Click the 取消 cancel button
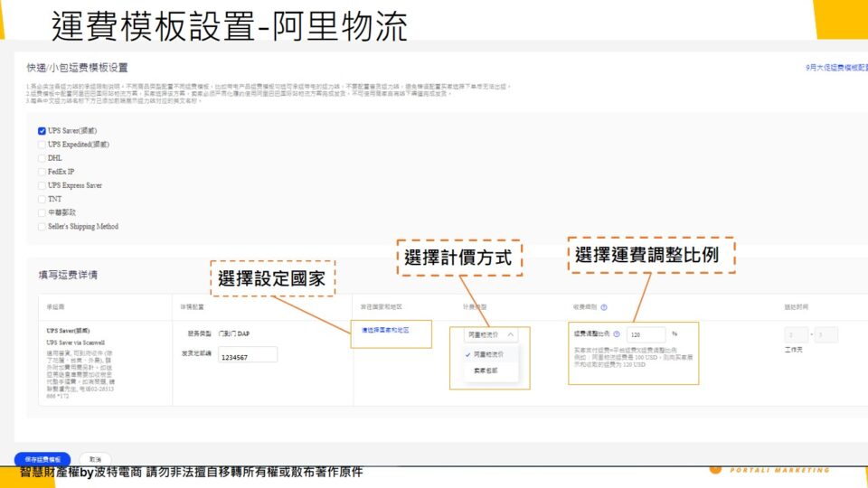The width and height of the screenshot is (868, 488). [x=95, y=459]
